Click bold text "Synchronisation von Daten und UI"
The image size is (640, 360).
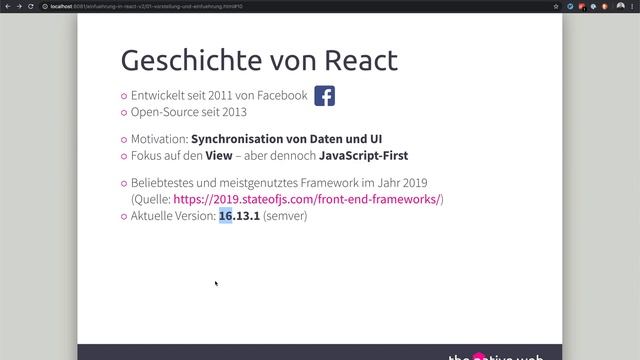click(x=287, y=139)
